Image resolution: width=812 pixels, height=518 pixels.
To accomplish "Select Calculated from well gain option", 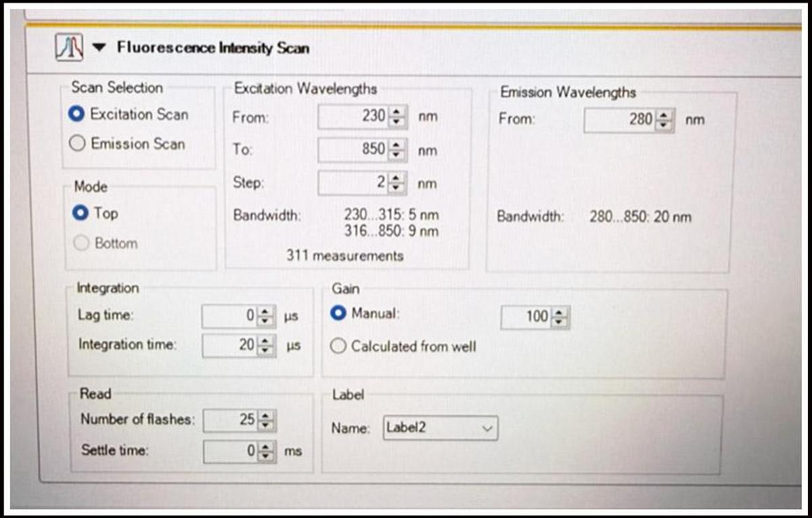I will tap(338, 346).
